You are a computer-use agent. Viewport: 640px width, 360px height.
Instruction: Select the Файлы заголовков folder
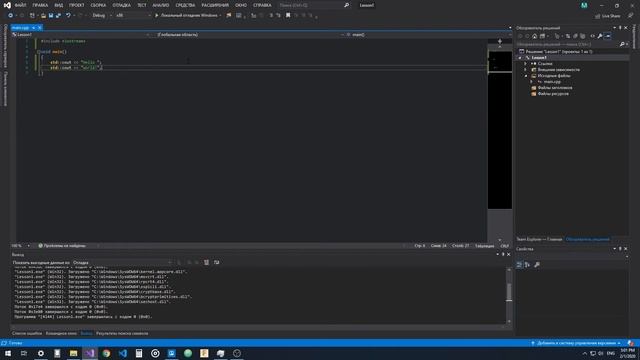pos(555,88)
